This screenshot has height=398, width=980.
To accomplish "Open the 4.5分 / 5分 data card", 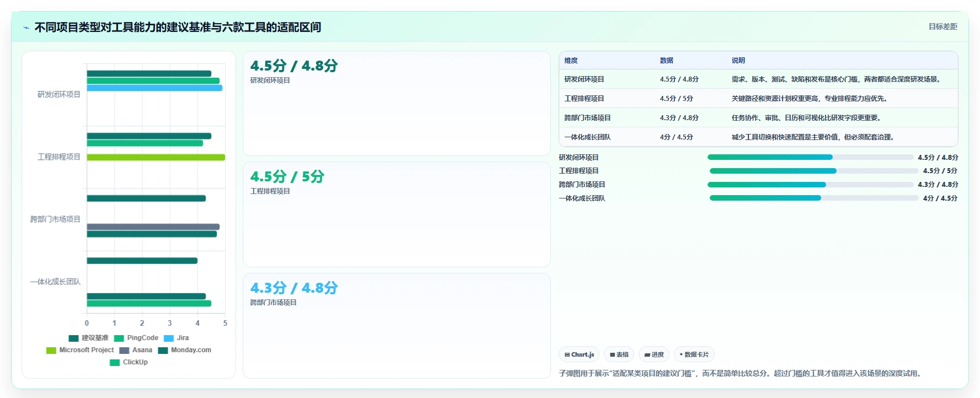I will [x=397, y=214].
